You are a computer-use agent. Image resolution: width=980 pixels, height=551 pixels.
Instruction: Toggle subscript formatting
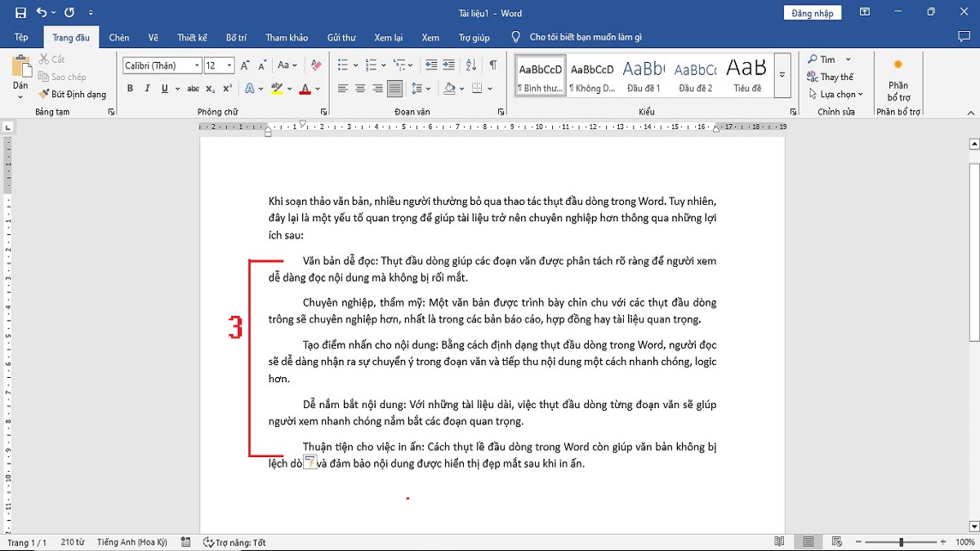210,88
